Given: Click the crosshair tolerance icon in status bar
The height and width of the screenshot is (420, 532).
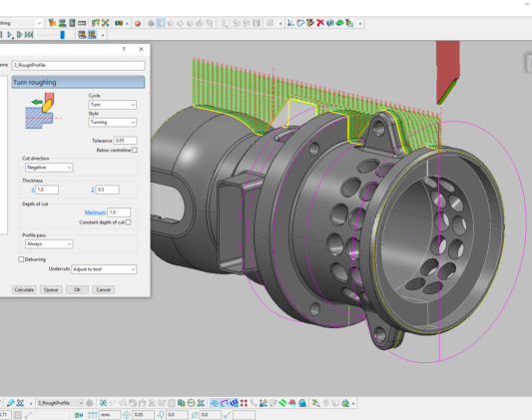Looking at the screenshot, I should [x=127, y=415].
